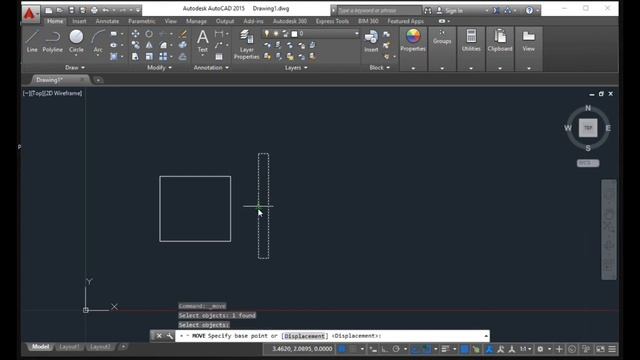
Task: Select the Scale tool
Action: click(149, 57)
